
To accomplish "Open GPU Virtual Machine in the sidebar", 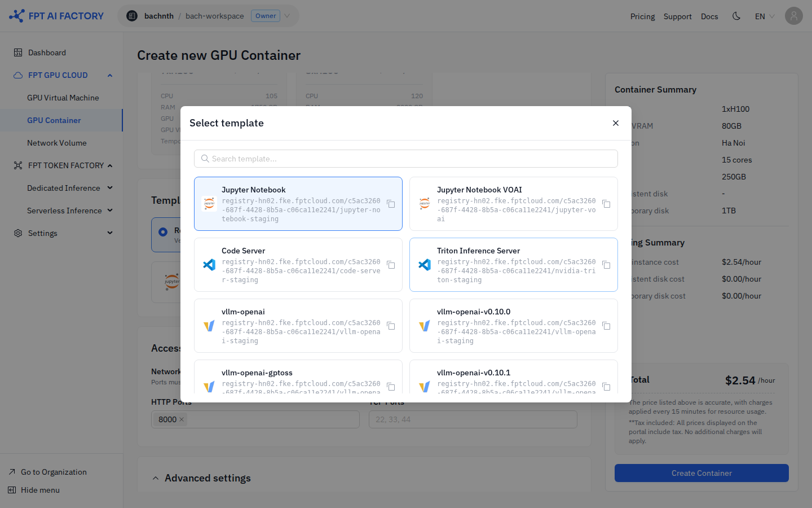I will [63, 98].
